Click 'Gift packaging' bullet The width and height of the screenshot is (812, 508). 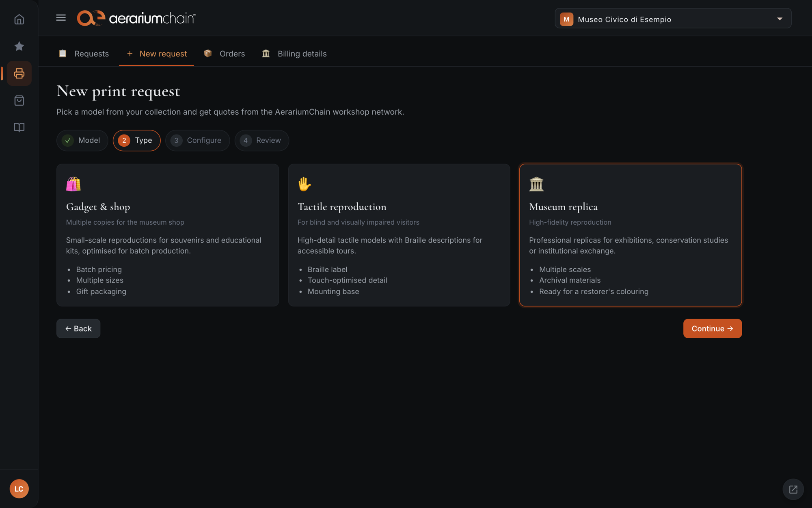point(101,291)
